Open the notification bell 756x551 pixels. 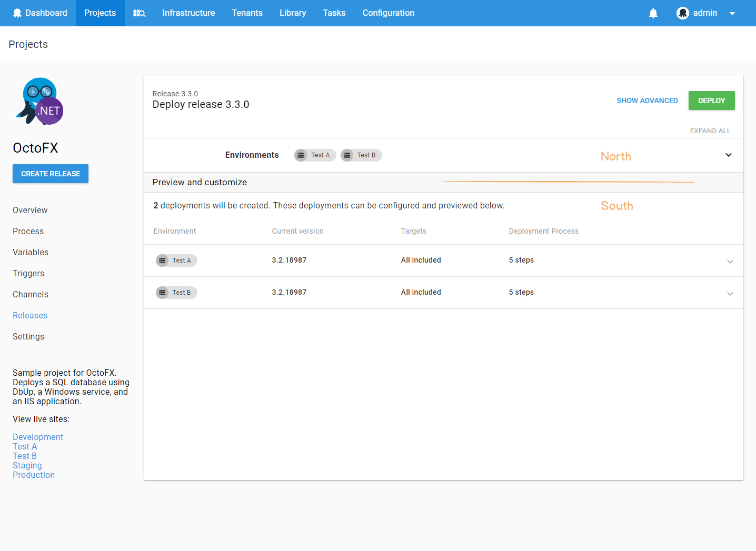click(x=653, y=13)
